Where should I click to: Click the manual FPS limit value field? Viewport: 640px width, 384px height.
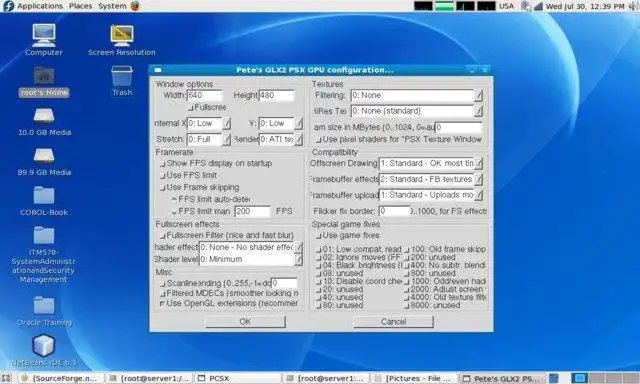pos(253,211)
